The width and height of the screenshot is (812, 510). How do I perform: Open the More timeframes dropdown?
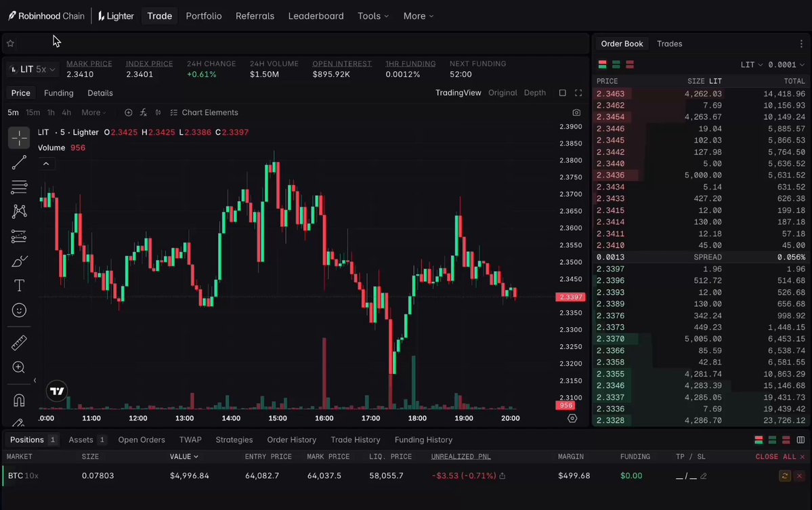93,112
